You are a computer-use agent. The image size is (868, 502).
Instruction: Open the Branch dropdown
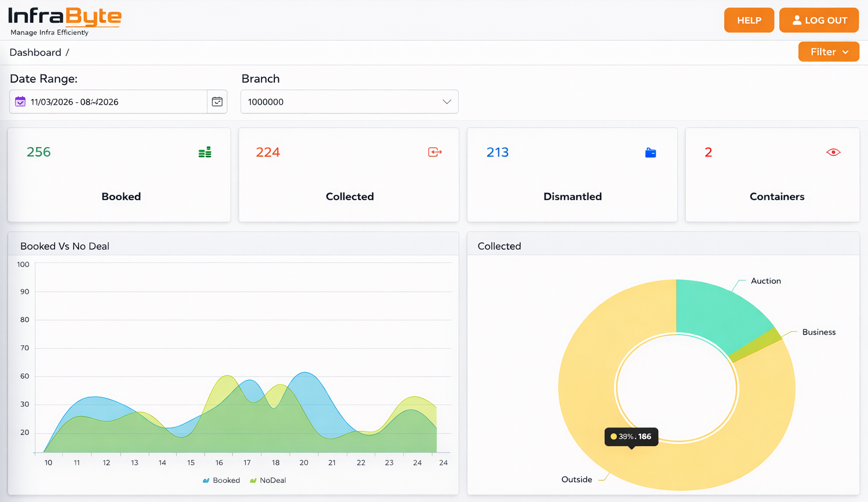pyautogui.click(x=349, y=101)
